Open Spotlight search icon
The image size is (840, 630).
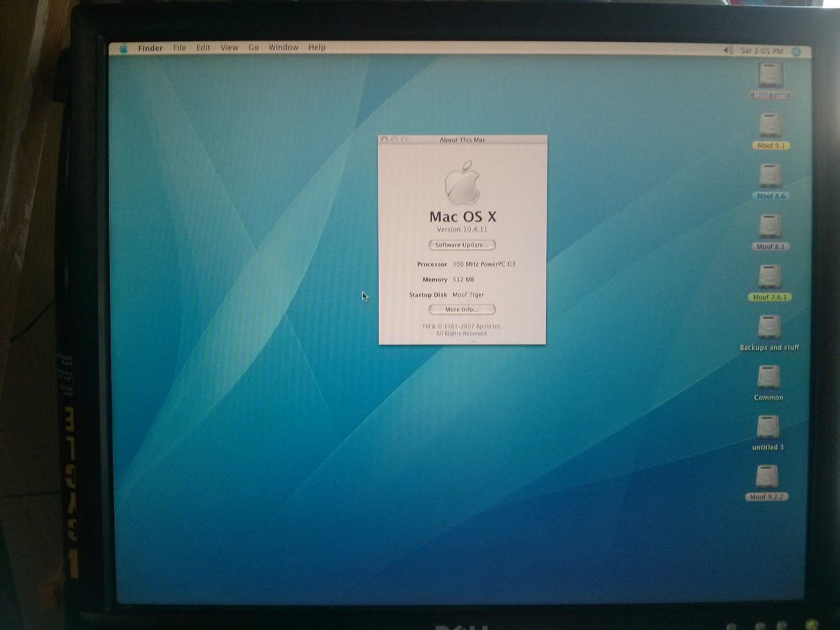click(x=796, y=51)
